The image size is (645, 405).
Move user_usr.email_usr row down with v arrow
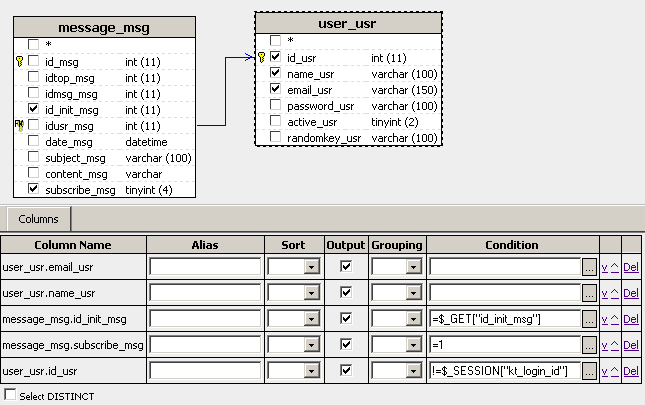[x=604, y=267]
